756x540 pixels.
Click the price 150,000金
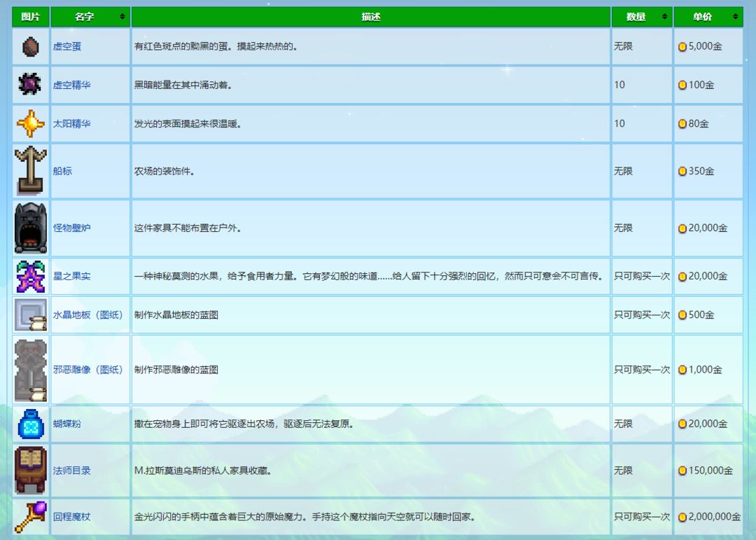(x=710, y=470)
